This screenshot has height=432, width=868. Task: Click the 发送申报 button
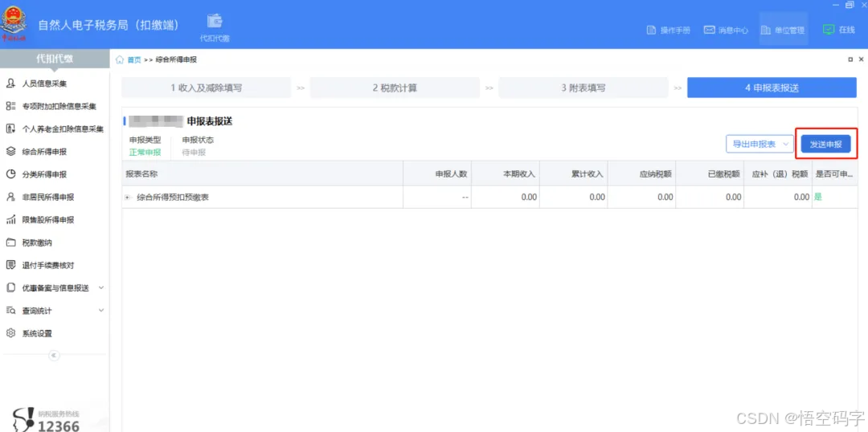tap(826, 144)
